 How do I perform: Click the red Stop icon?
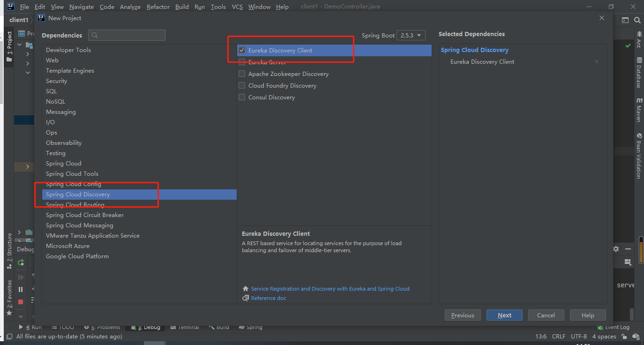[21, 302]
